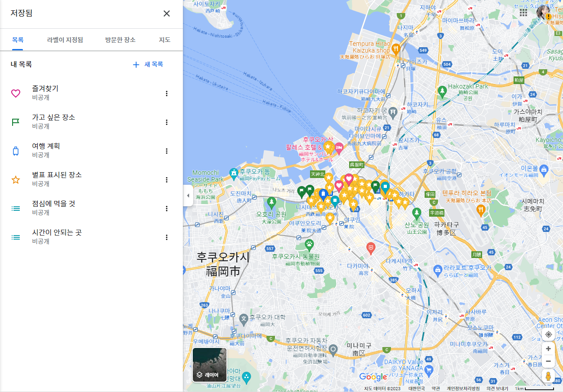Open more options for 즐겨찾기
The width and height of the screenshot is (563, 392).
[167, 94]
